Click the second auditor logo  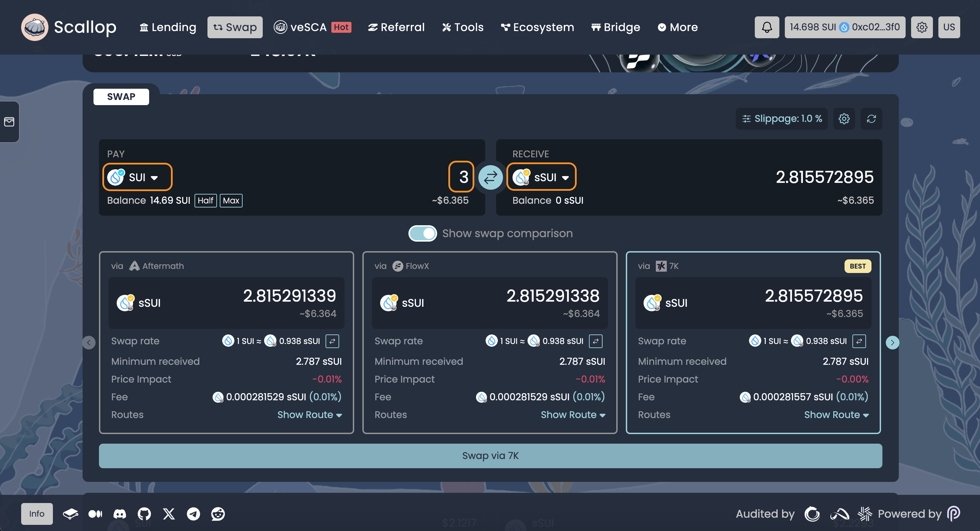pyautogui.click(x=840, y=514)
